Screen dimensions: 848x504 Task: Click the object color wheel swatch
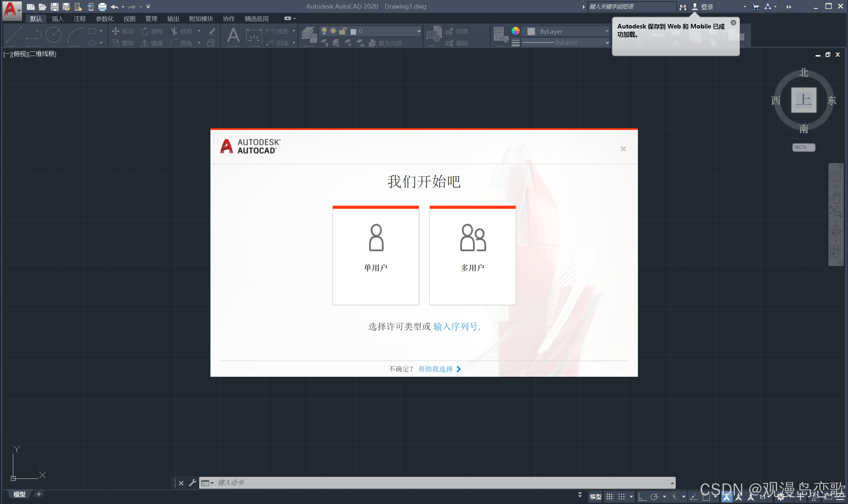[516, 31]
